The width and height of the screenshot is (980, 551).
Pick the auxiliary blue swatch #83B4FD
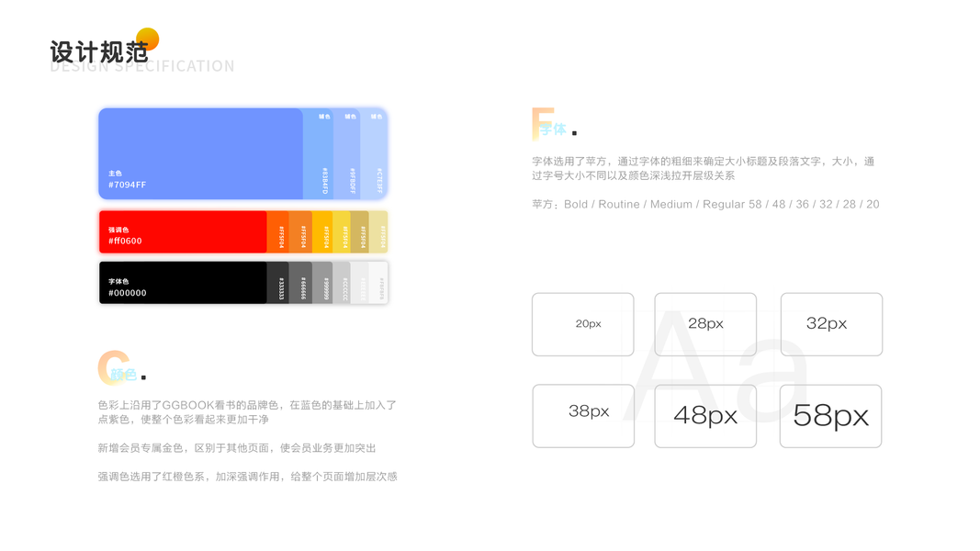[x=318, y=153]
